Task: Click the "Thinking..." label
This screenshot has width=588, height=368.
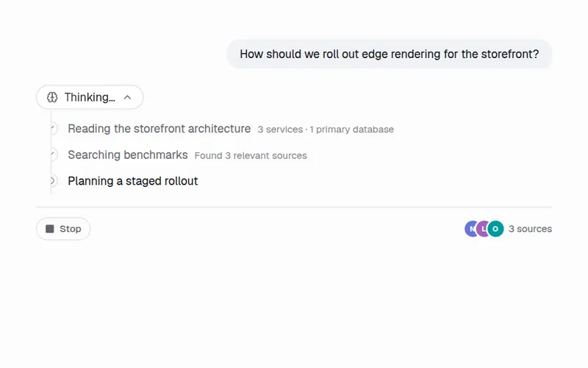Action: tap(90, 98)
